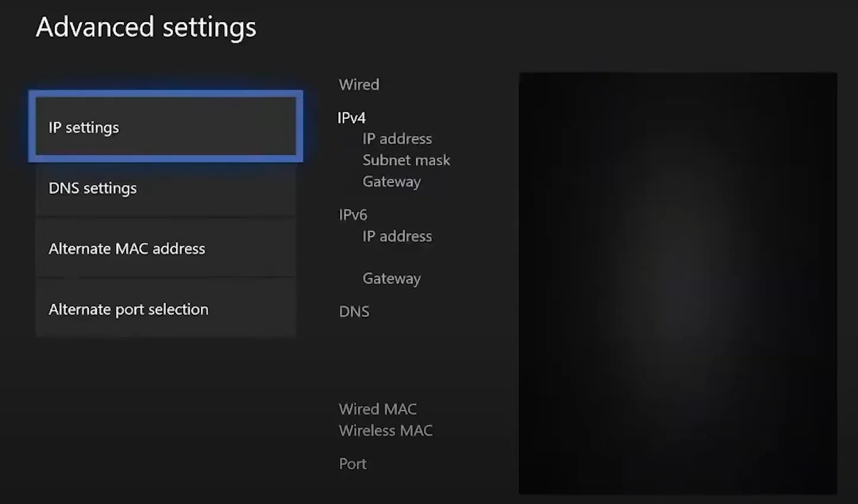The width and height of the screenshot is (858, 504).
Task: Choose Alternate MAC address
Action: (x=165, y=249)
